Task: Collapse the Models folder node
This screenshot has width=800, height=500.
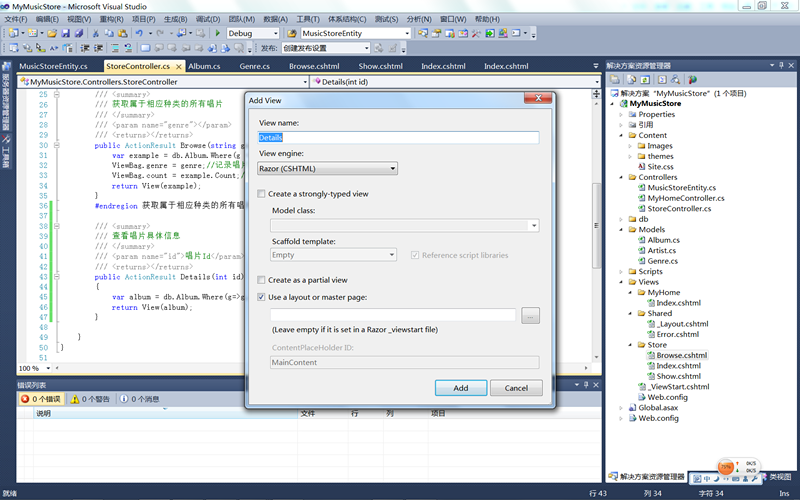Action: 621,230
